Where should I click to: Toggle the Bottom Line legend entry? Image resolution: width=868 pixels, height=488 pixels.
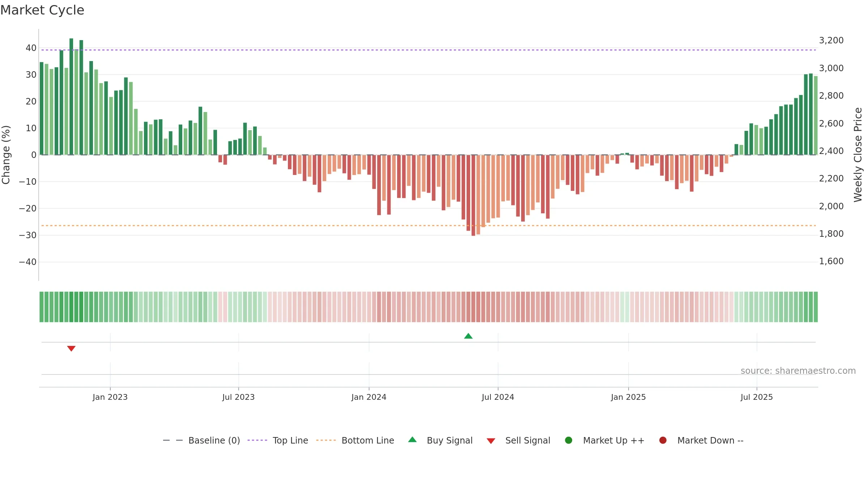click(x=355, y=440)
